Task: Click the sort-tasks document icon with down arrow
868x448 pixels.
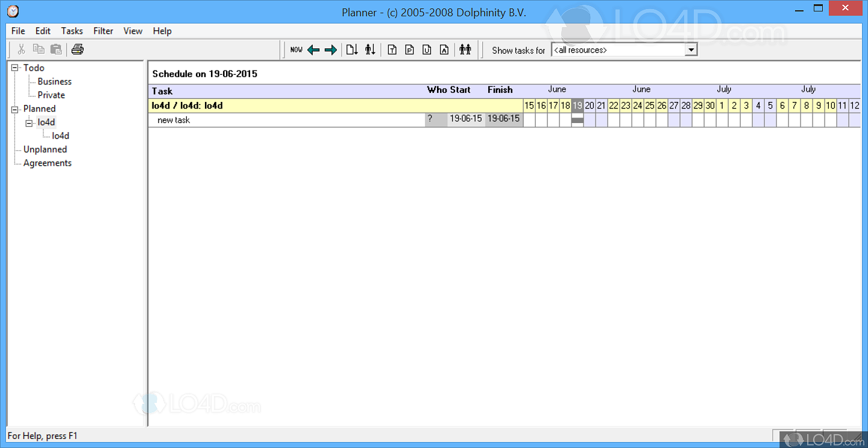Action: pyautogui.click(x=351, y=50)
